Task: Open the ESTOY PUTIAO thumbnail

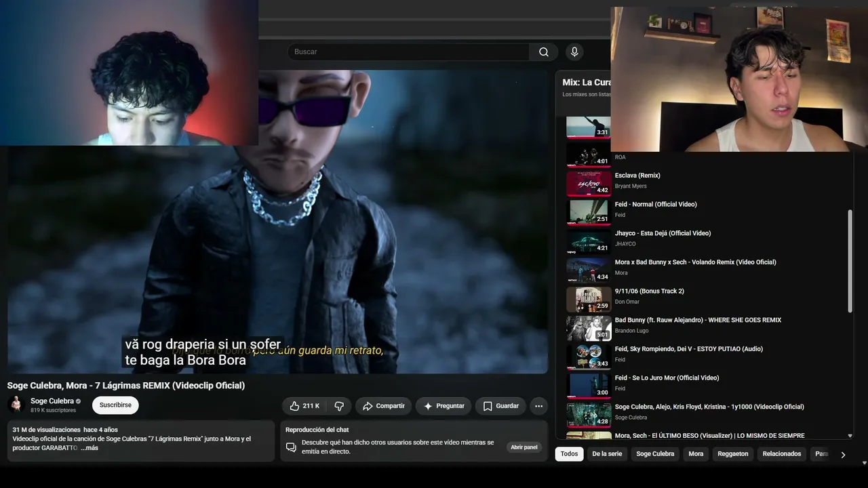Action: point(589,357)
